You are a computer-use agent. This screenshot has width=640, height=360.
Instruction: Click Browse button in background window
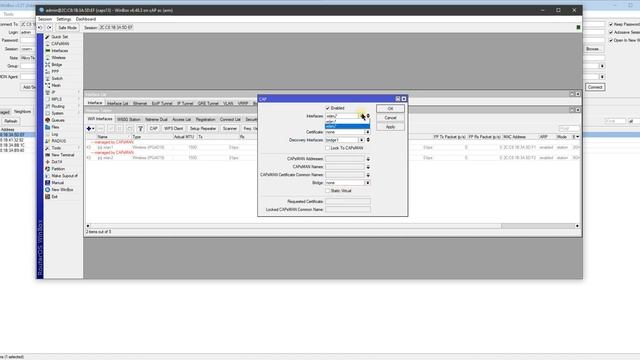[593, 49]
